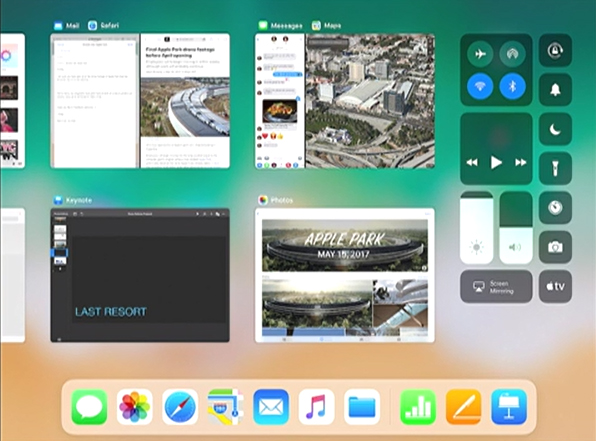This screenshot has height=441, width=596.
Task: Open the Maps aerial view card
Action: click(x=370, y=101)
